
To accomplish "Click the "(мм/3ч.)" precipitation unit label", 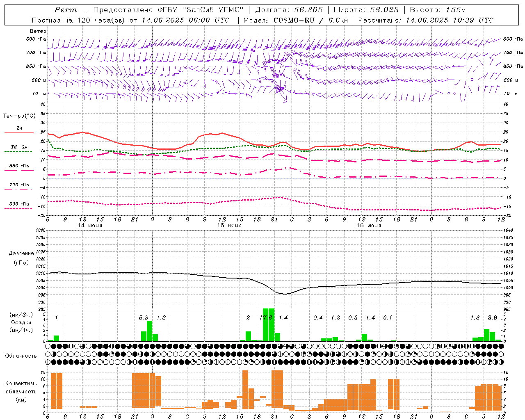I will tap(21, 315).
